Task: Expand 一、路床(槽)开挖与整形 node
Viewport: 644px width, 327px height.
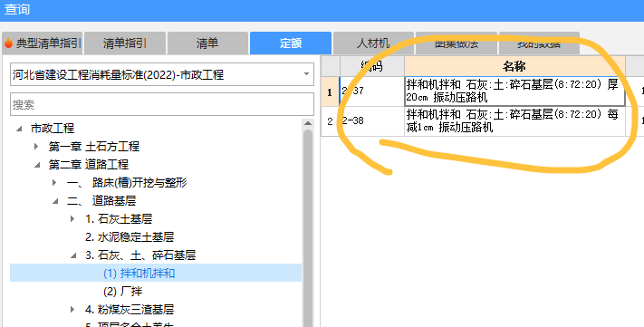Action: [x=54, y=182]
